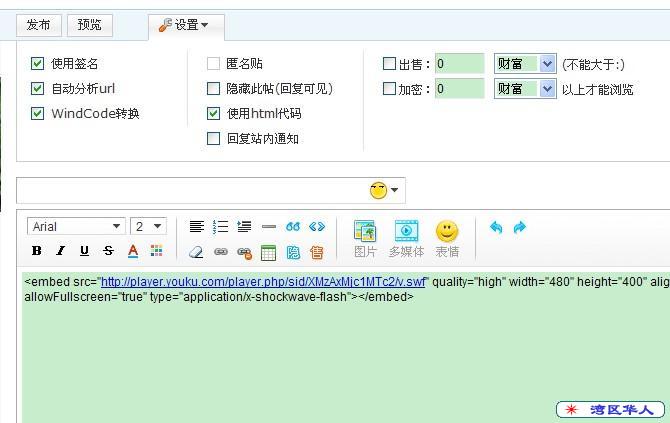Redo the last edit
This screenshot has width=670, height=423.
[x=520, y=227]
